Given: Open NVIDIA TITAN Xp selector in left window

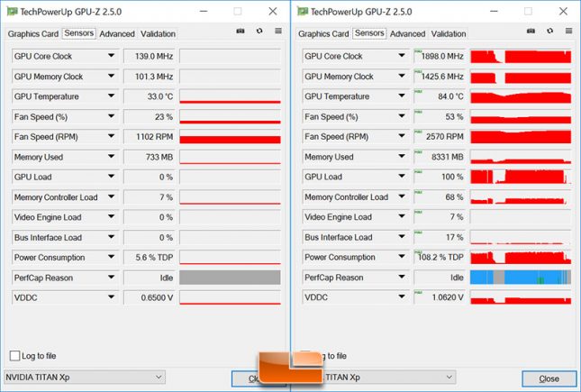Looking at the screenshot, I should tap(85, 378).
